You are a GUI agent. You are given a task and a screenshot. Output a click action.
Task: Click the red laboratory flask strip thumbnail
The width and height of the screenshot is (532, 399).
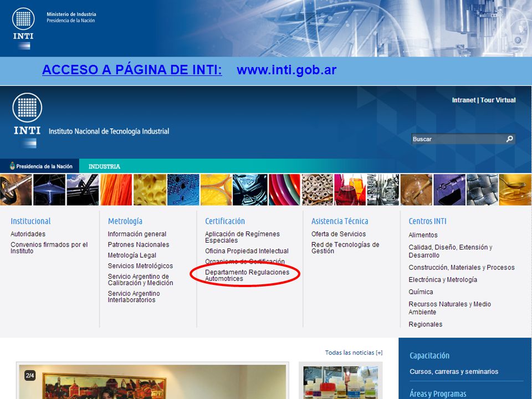(x=350, y=190)
